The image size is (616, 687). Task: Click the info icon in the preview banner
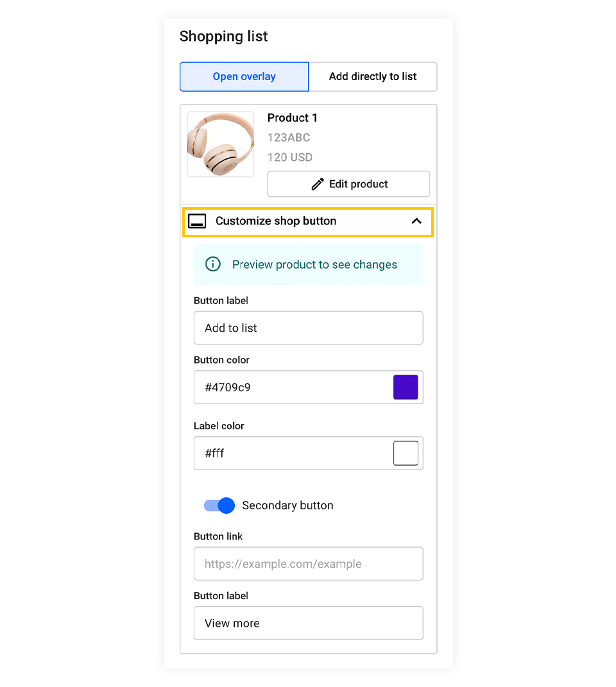click(212, 264)
